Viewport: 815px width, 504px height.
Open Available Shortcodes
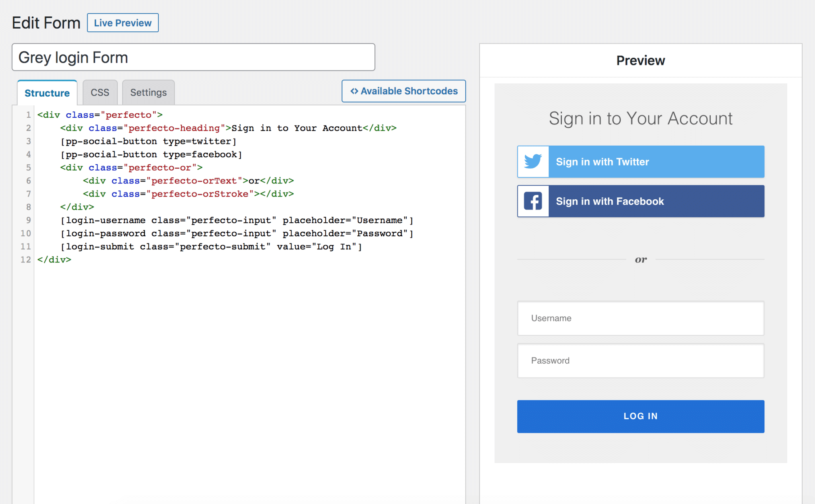(x=404, y=91)
